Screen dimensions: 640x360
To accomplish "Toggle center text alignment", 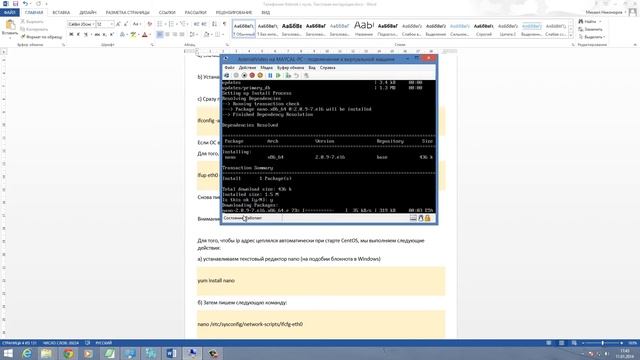I will click(167, 35).
